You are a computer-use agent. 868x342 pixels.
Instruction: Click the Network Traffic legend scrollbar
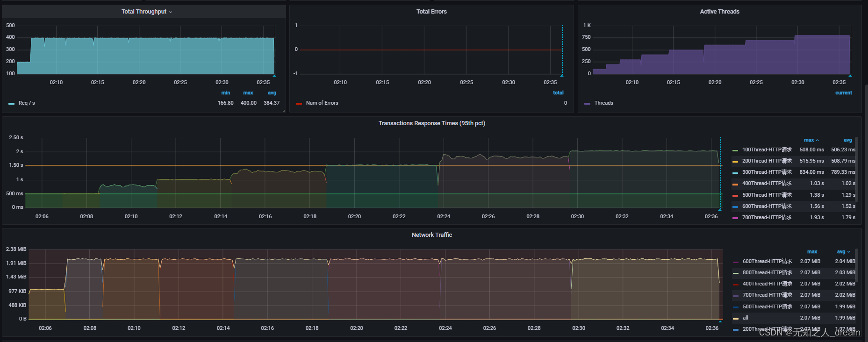856,265
